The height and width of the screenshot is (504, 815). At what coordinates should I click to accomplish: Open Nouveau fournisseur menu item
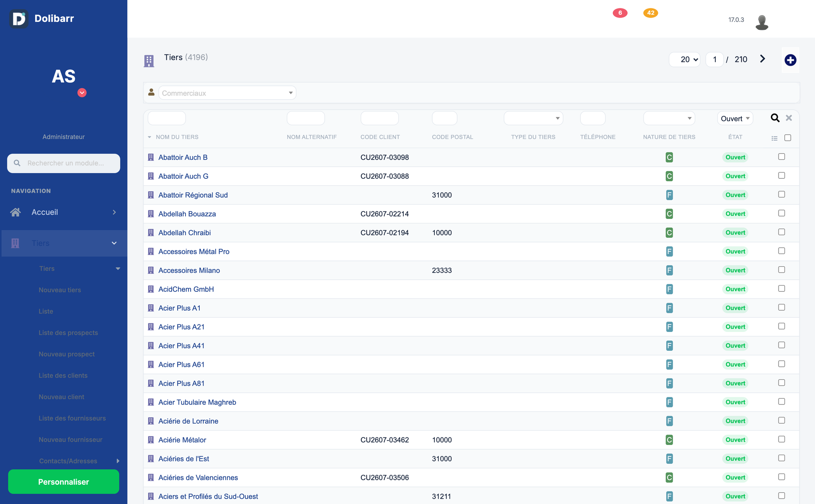(70, 439)
